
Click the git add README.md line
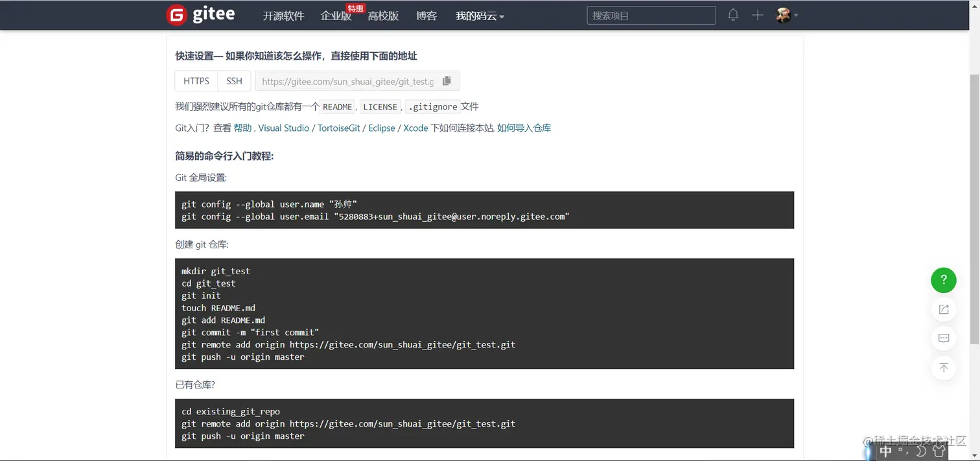224,320
